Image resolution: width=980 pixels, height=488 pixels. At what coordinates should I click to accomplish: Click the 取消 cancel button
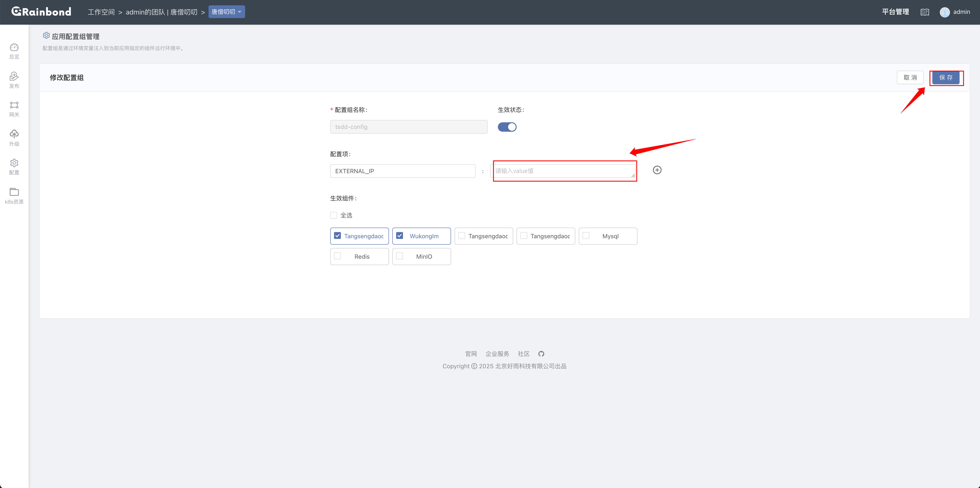coord(910,78)
